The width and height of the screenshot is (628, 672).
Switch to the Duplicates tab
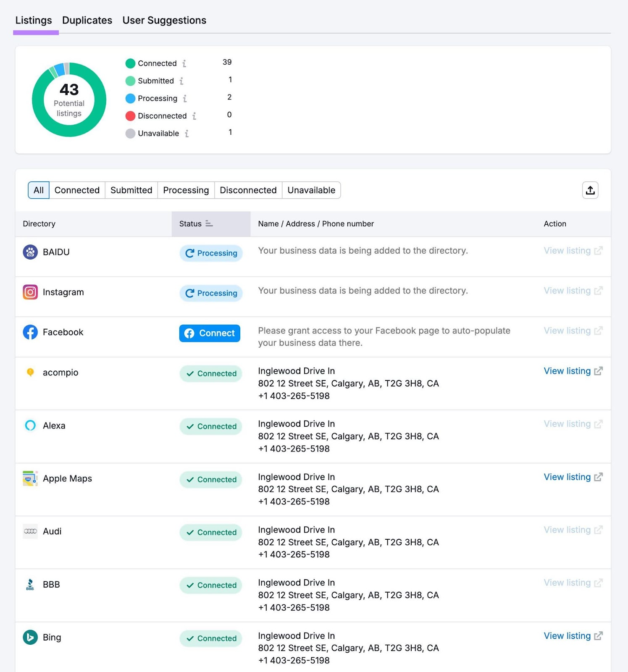pyautogui.click(x=87, y=20)
